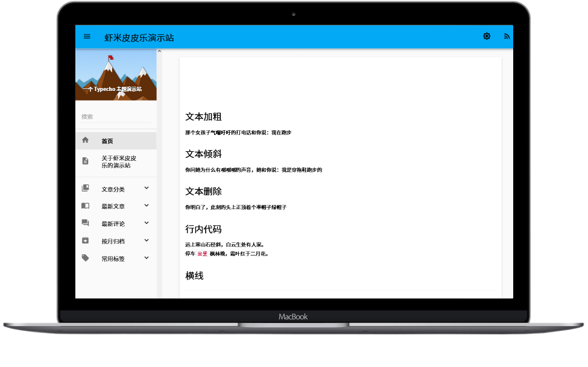Click the mountain banner image in sidebar
The height and width of the screenshot is (367, 588).
click(116, 74)
